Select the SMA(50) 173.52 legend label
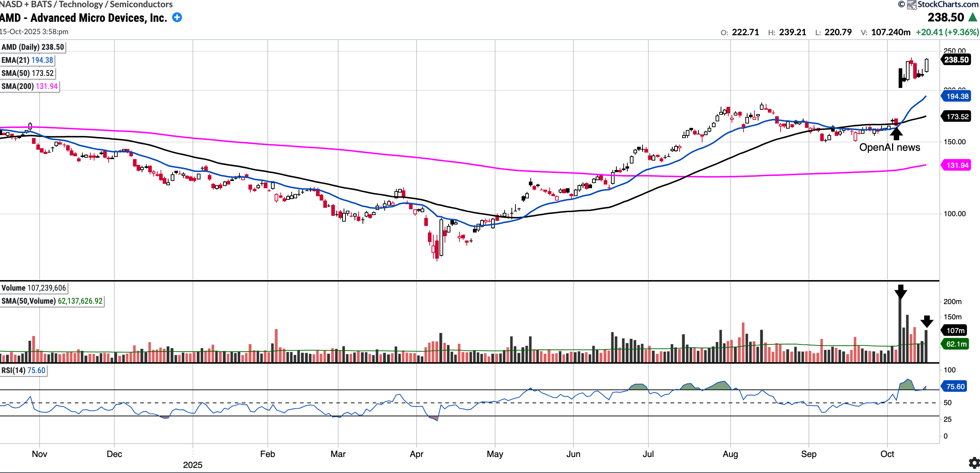 [27, 73]
